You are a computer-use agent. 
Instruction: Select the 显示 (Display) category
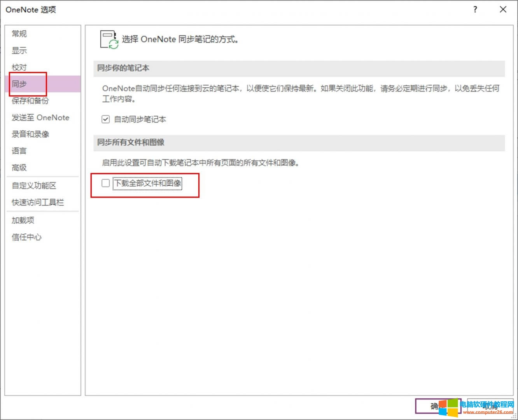click(x=19, y=51)
